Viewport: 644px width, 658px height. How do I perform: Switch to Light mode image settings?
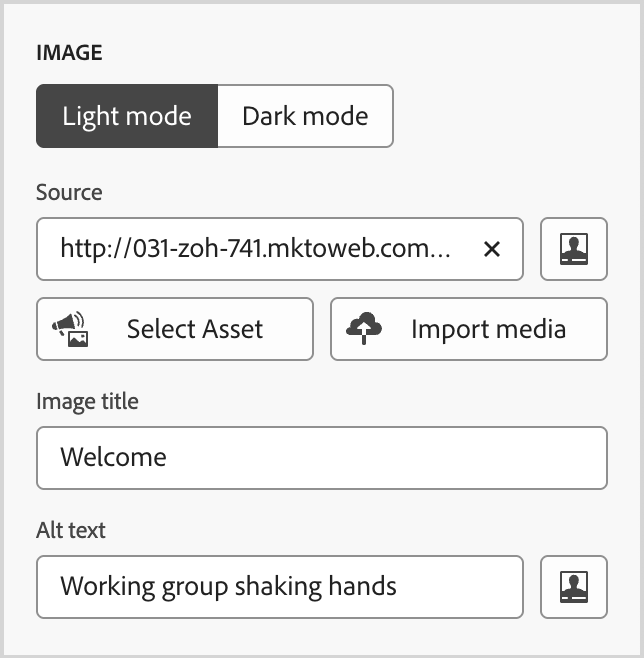coord(127,116)
